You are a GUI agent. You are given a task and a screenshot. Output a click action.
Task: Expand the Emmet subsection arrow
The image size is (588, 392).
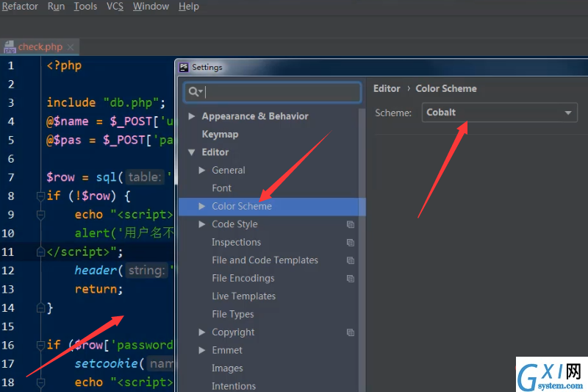(x=201, y=350)
